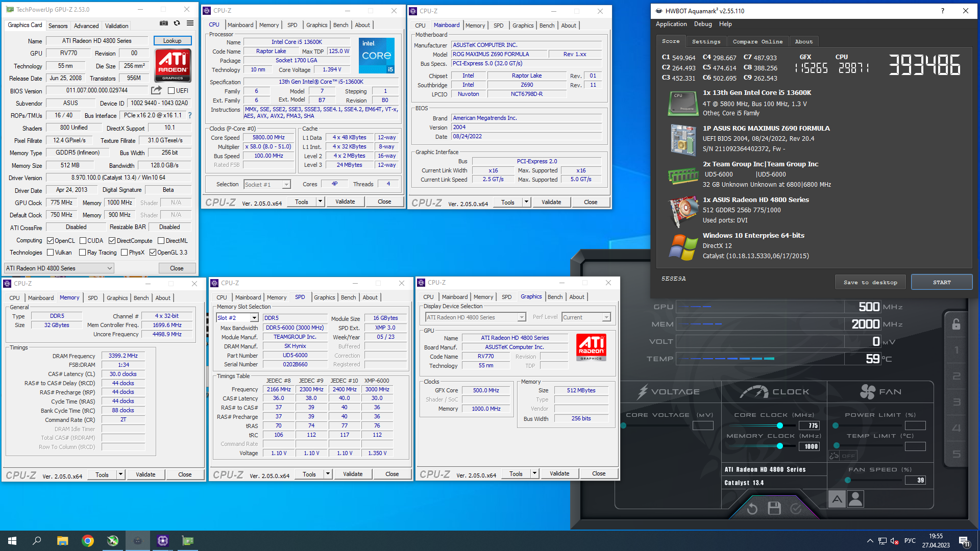Select Afterburner profile slot 5

click(956, 454)
